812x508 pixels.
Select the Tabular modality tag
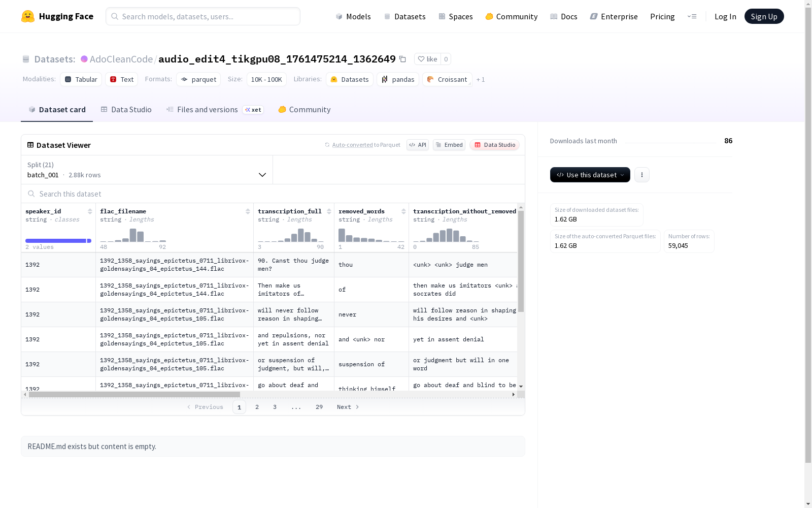[x=81, y=79]
